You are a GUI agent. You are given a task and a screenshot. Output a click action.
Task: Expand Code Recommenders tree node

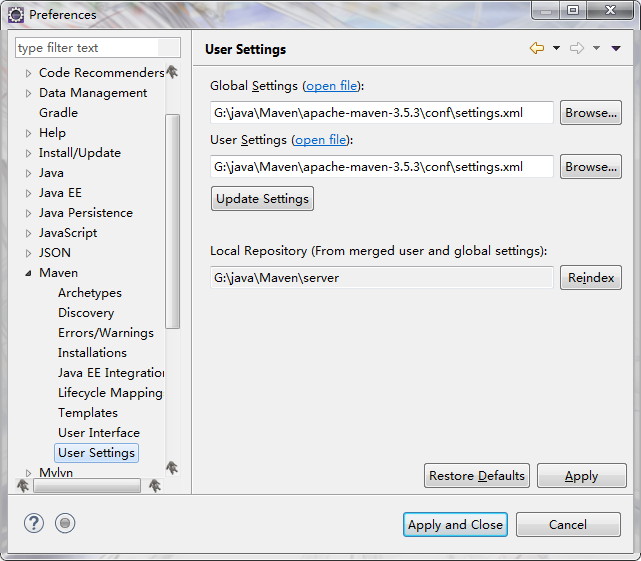pyautogui.click(x=28, y=74)
